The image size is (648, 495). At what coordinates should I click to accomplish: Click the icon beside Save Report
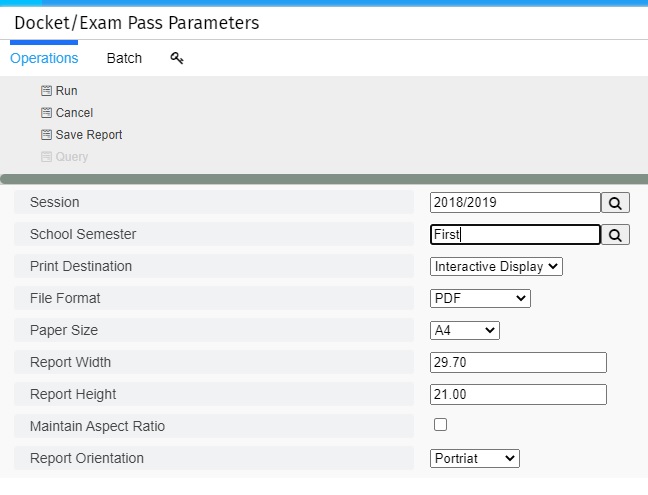(46, 135)
